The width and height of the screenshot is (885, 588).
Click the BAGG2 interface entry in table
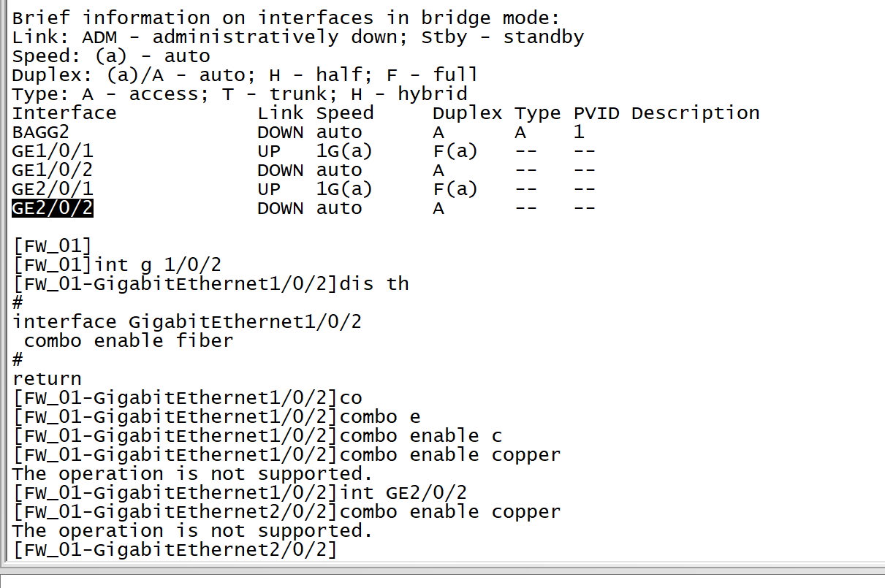pyautogui.click(x=41, y=132)
